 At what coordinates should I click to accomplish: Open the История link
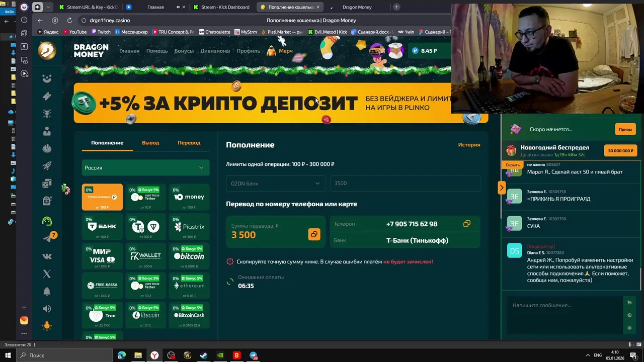click(x=469, y=145)
